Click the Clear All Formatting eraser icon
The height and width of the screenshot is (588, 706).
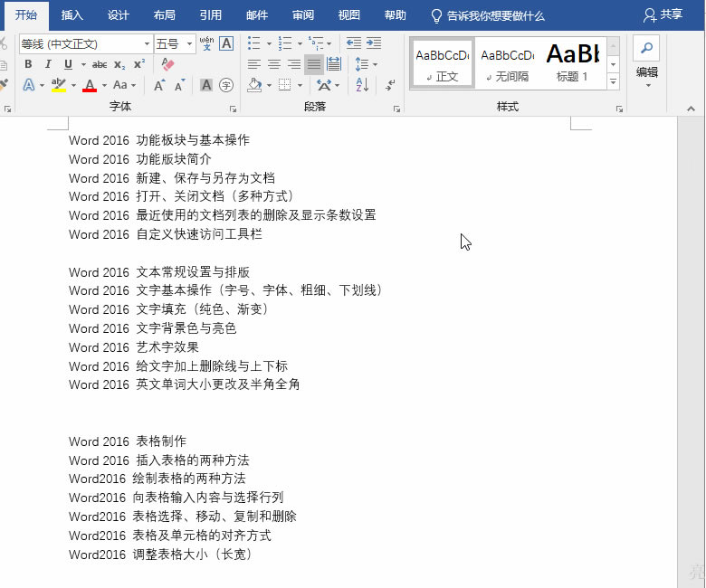tap(167, 64)
